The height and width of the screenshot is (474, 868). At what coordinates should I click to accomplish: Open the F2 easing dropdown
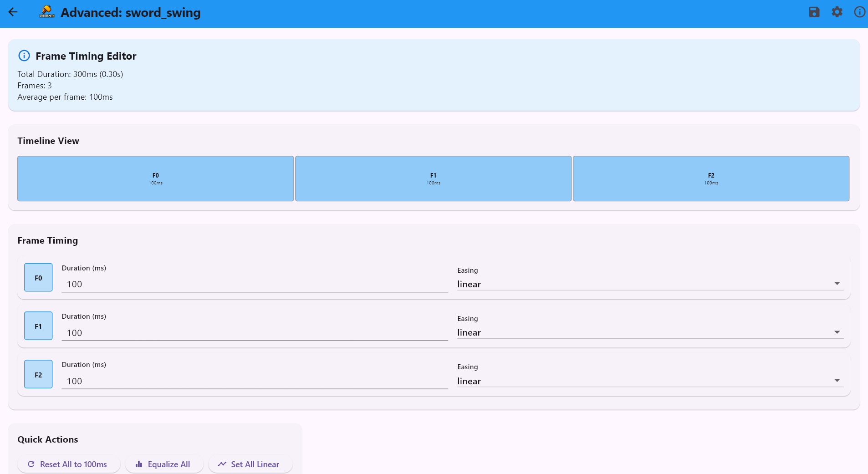[x=650, y=381]
